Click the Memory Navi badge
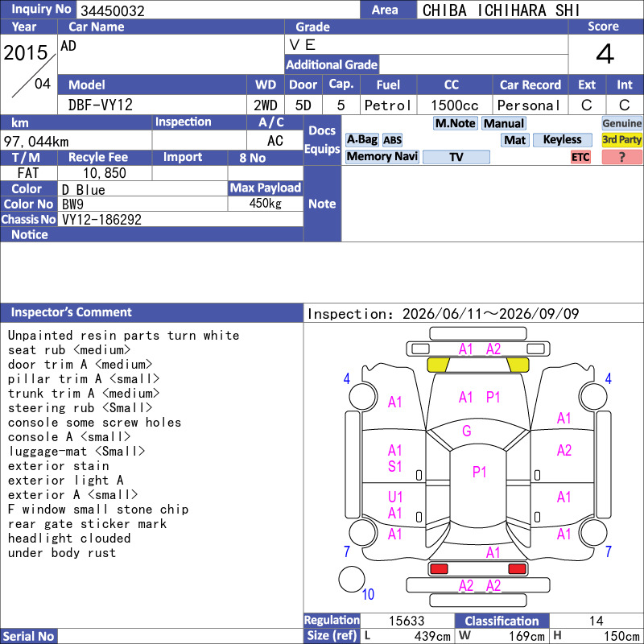 382,156
